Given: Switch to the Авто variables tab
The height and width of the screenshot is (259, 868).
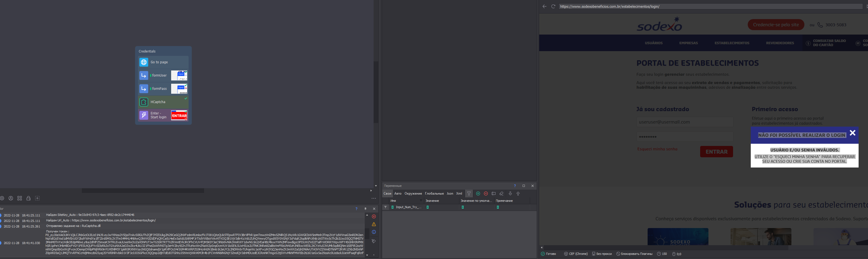Looking at the screenshot, I should click(x=398, y=194).
